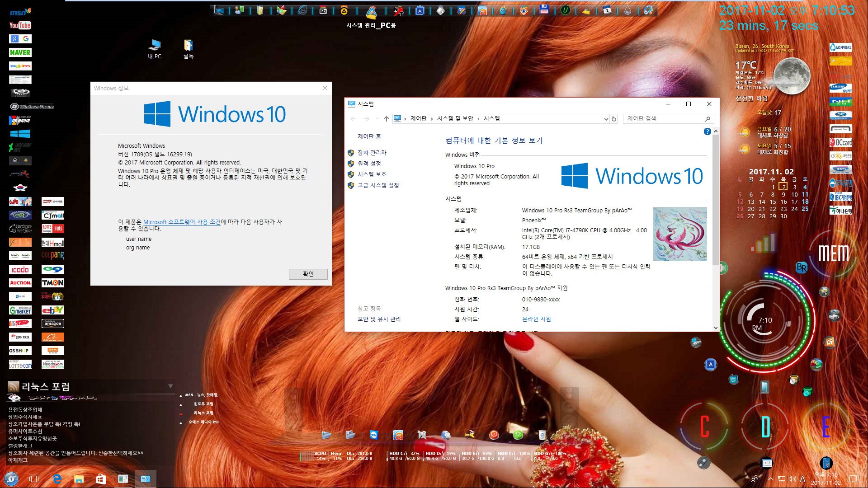This screenshot has width=868, height=488.
Task: Click the red C drive gauge
Action: click(x=704, y=427)
